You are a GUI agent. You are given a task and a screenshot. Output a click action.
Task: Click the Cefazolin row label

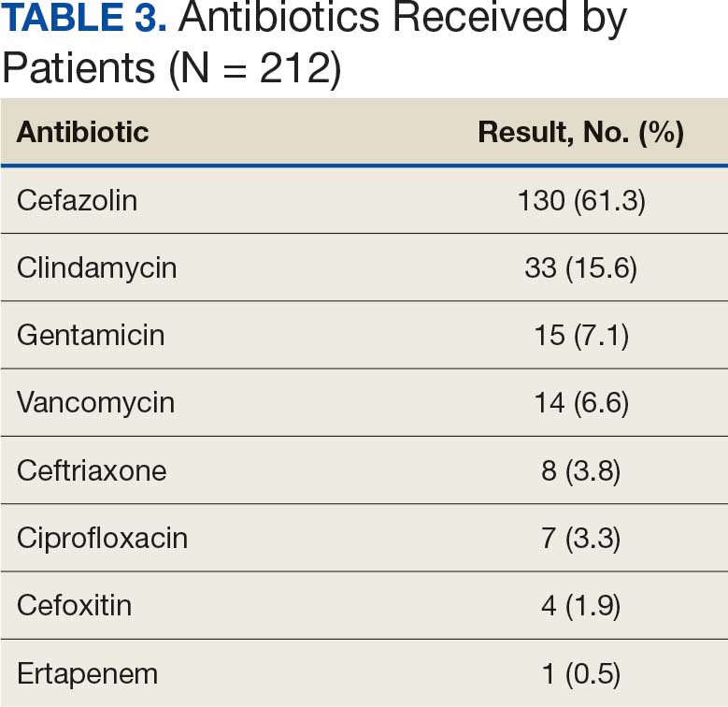(x=77, y=200)
